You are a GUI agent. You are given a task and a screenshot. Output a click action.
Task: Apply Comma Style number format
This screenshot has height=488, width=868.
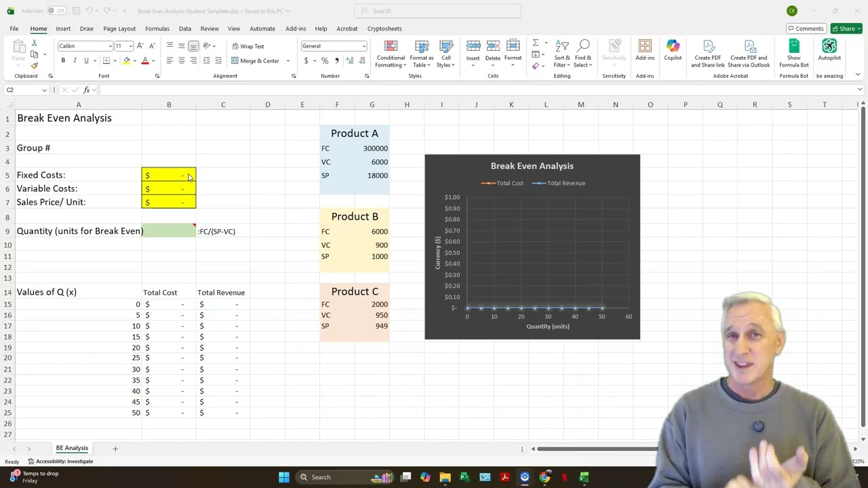(x=336, y=60)
